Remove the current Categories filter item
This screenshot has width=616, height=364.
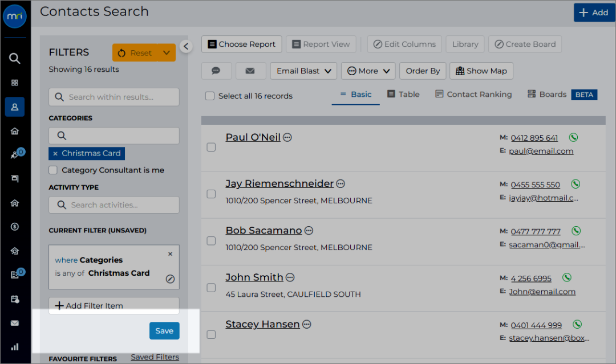point(170,254)
